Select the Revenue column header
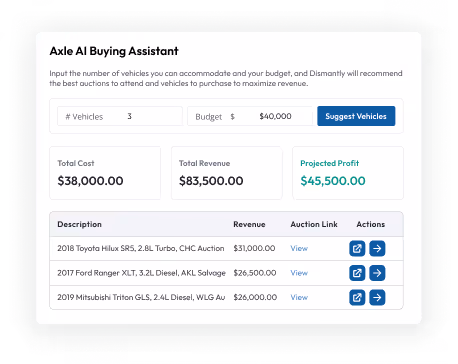 point(249,224)
